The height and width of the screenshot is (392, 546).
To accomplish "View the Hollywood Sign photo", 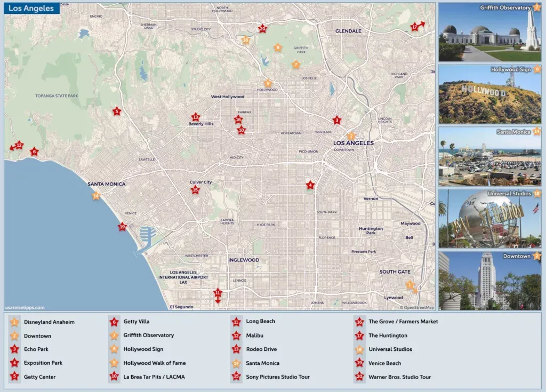I will pos(489,94).
